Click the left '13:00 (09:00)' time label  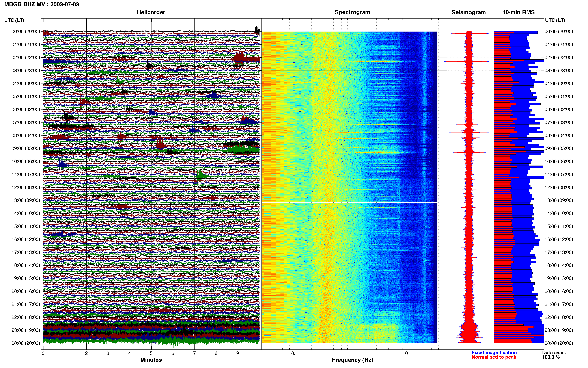coord(26,200)
